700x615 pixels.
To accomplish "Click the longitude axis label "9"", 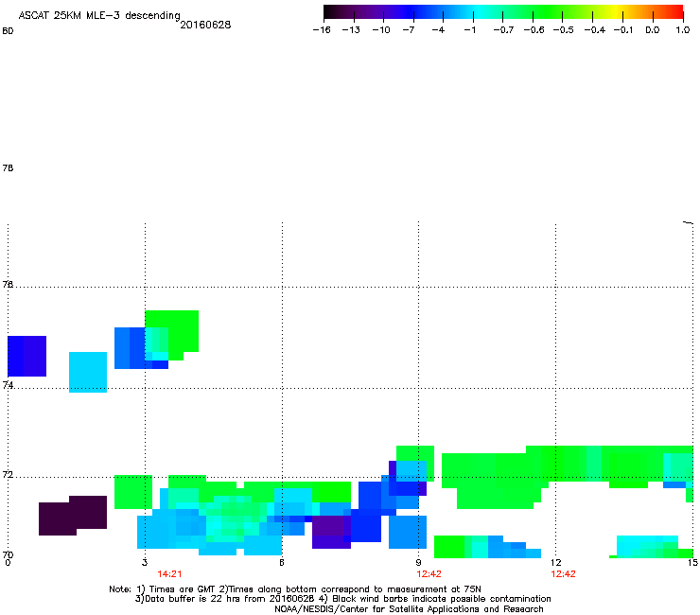I will coord(418,562).
